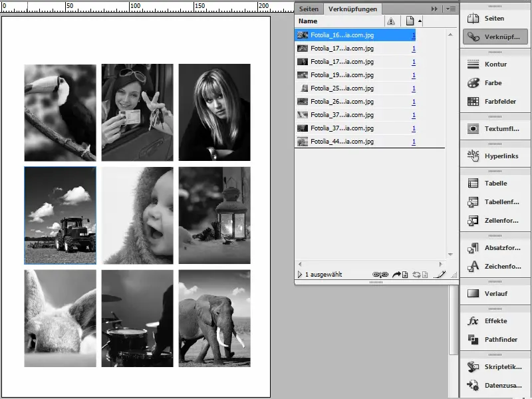Click the link list horizontal scroll left arrow
532x399 pixels.
click(x=300, y=264)
